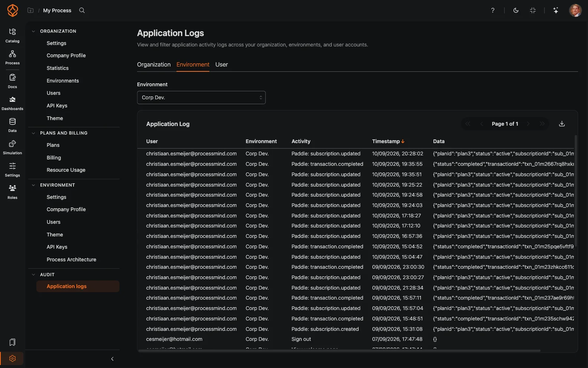Go to next page of the log
The image size is (588, 368).
click(528, 124)
